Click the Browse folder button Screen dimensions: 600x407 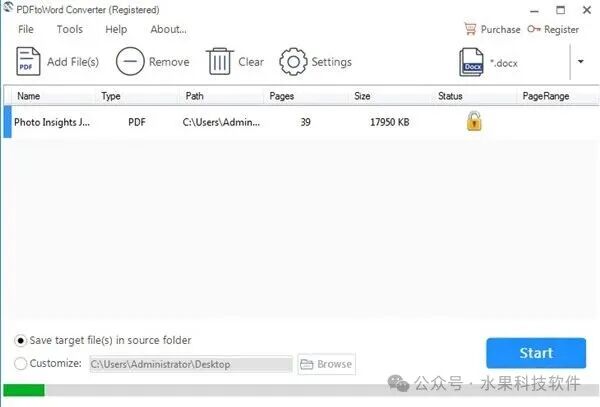pyautogui.click(x=326, y=364)
